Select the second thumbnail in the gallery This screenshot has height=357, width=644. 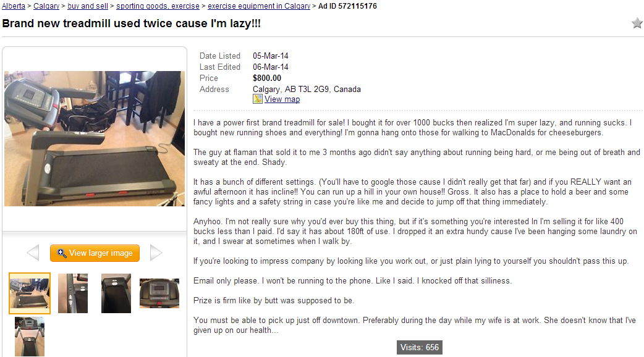[x=73, y=293]
